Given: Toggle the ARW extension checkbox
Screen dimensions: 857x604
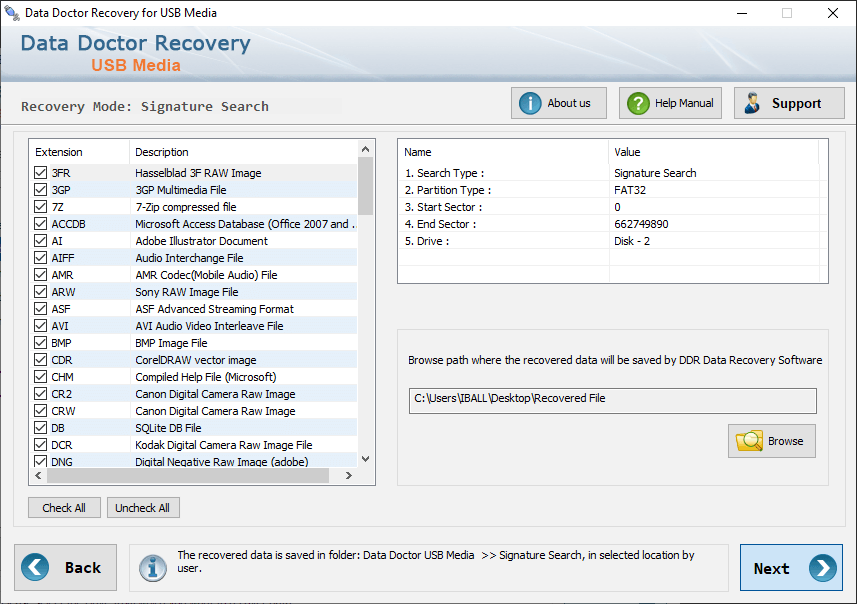Looking at the screenshot, I should [40, 291].
